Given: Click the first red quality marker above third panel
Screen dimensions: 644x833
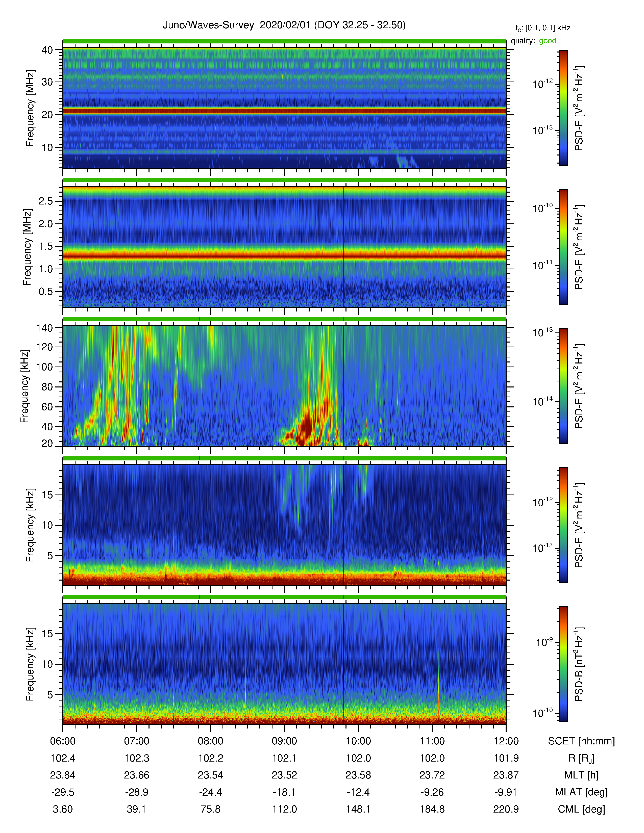Looking at the screenshot, I should point(200,319).
